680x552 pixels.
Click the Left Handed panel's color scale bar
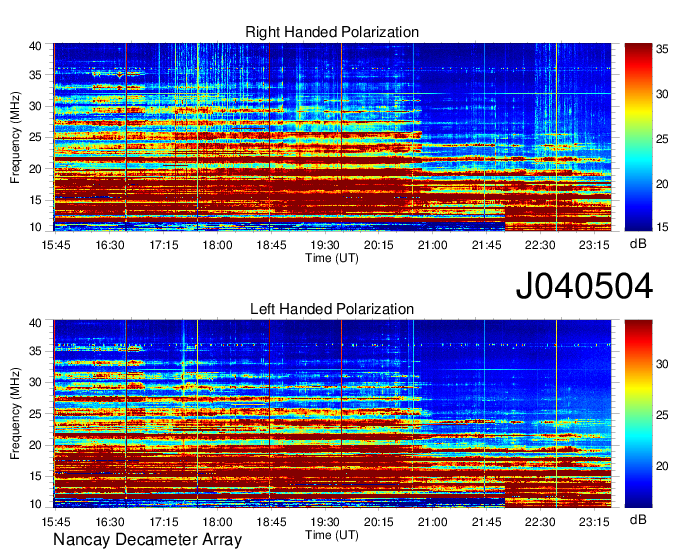click(638, 414)
